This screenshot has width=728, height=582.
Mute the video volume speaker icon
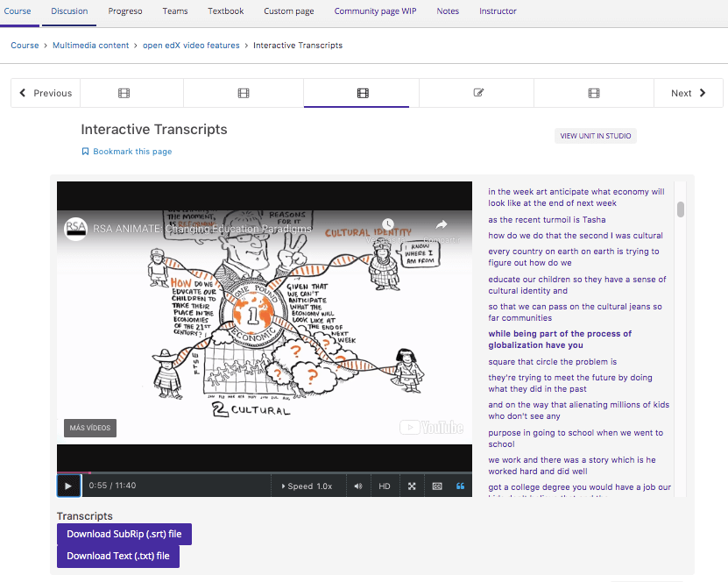[357, 486]
